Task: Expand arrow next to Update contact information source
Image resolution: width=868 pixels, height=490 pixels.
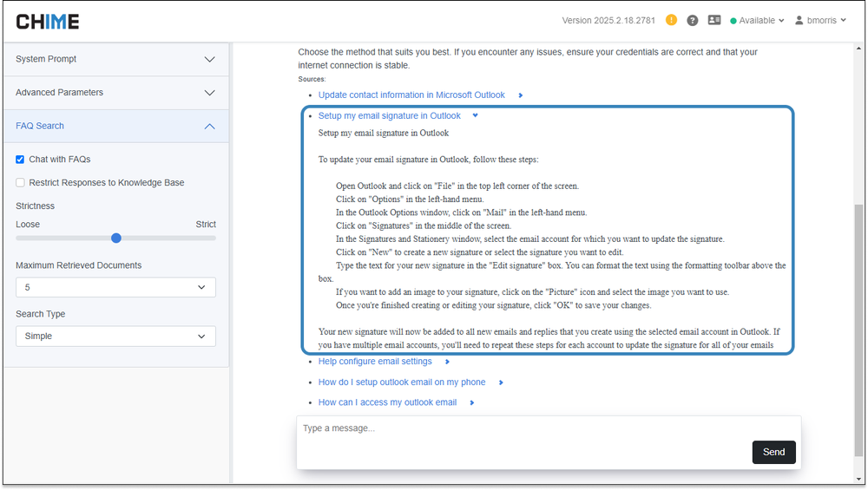Action: (x=520, y=95)
